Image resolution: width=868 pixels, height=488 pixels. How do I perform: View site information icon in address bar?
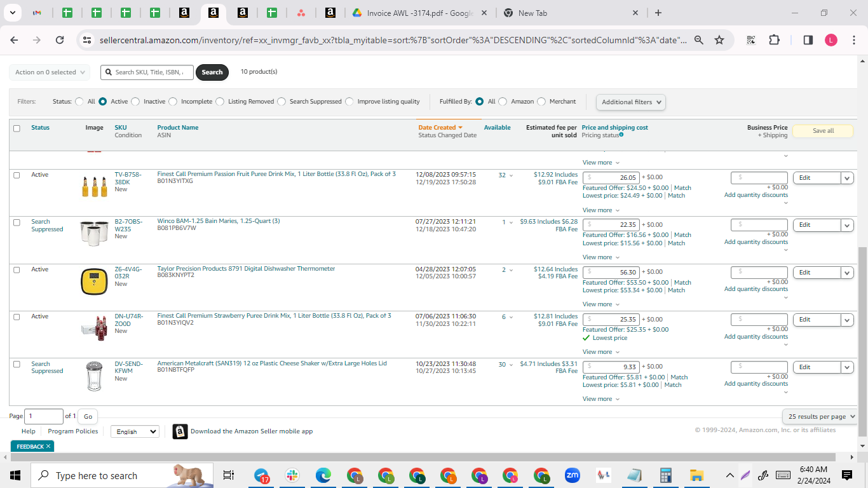pos(87,40)
